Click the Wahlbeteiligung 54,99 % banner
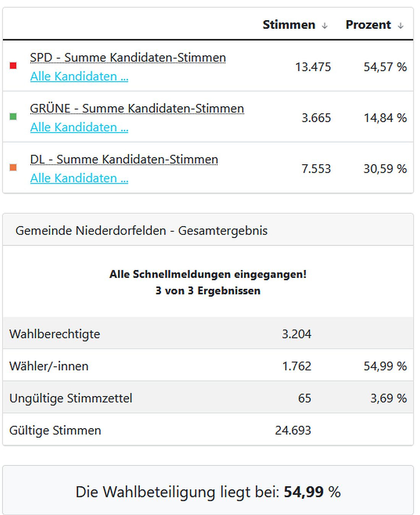Viewport: 420px width, 515px height. click(210, 492)
